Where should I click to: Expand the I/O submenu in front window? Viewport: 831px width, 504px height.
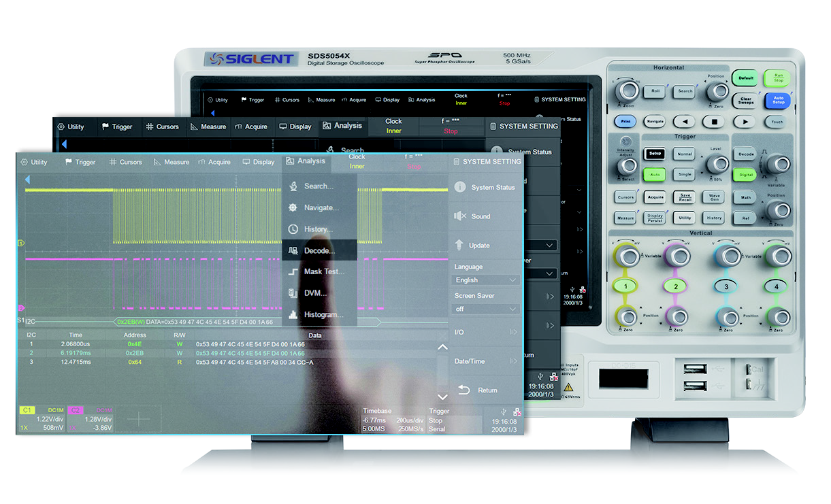tap(486, 332)
